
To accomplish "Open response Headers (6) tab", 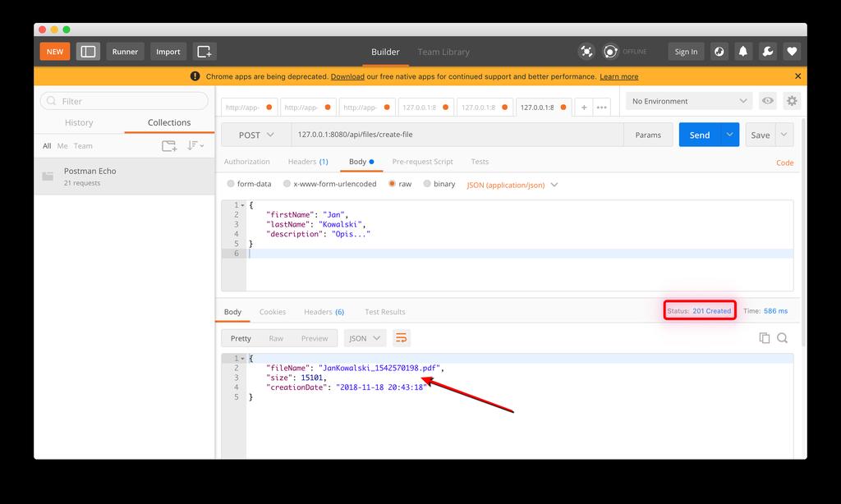I will click(x=324, y=312).
